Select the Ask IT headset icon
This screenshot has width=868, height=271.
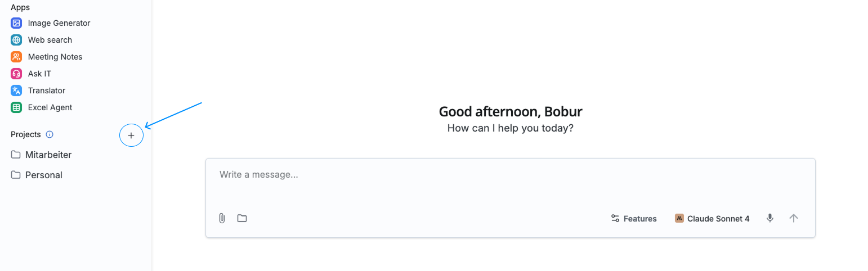tap(16, 74)
